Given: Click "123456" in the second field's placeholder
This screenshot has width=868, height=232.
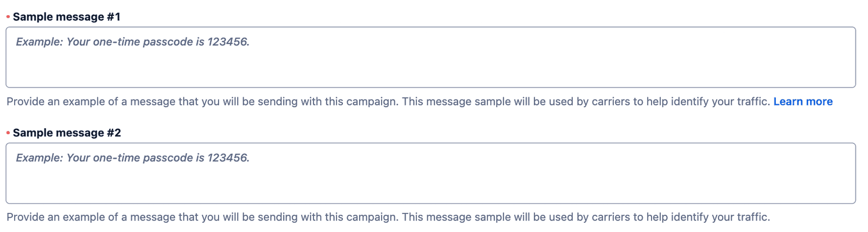Looking at the screenshot, I should point(227,158).
